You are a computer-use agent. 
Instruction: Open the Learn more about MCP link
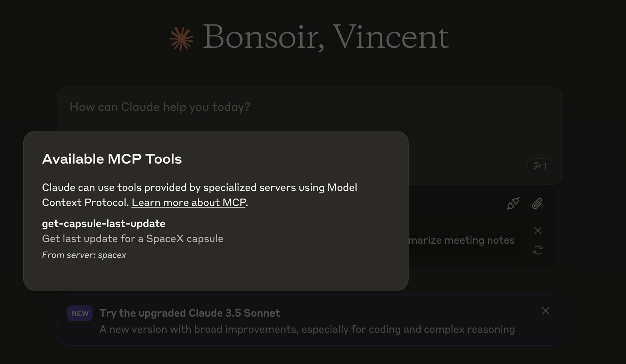click(189, 202)
